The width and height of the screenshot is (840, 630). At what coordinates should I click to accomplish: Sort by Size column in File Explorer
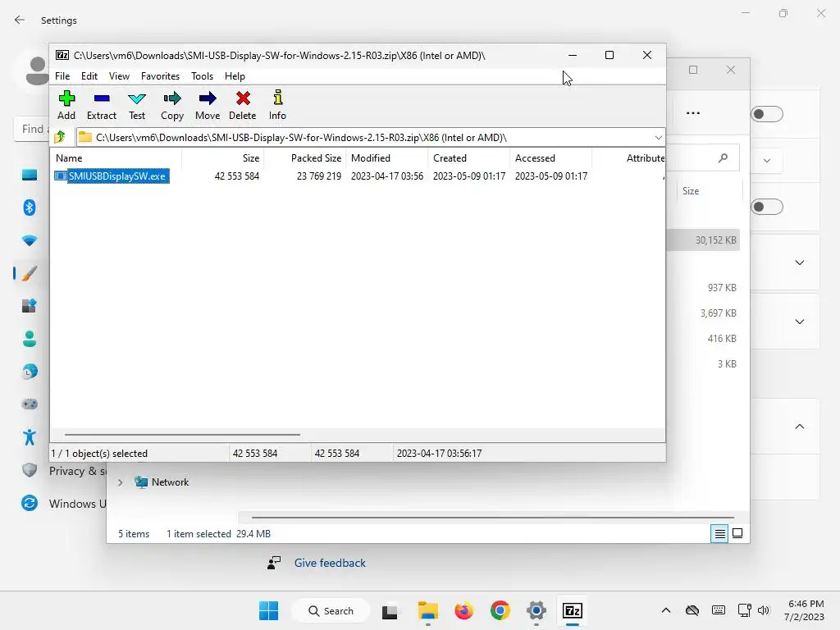point(710,190)
